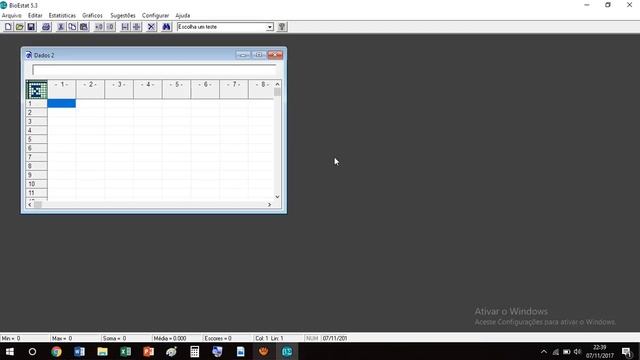Select column header 6

[x=205, y=89]
